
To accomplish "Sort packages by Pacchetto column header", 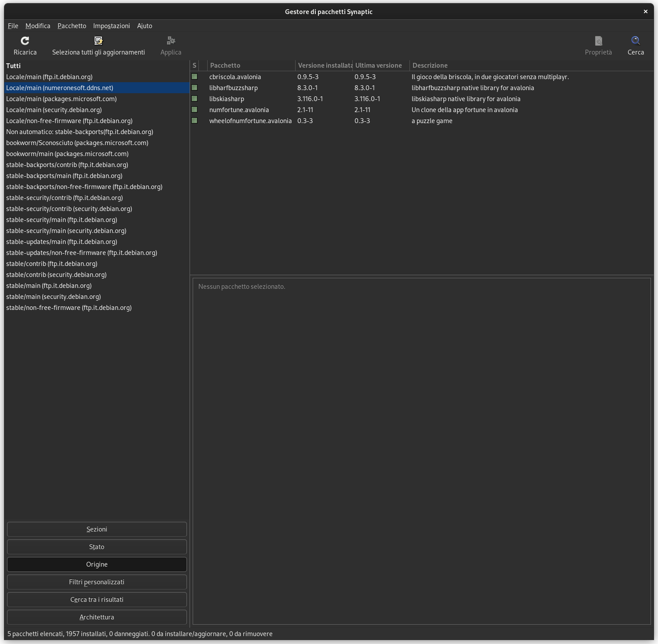I will click(x=252, y=65).
